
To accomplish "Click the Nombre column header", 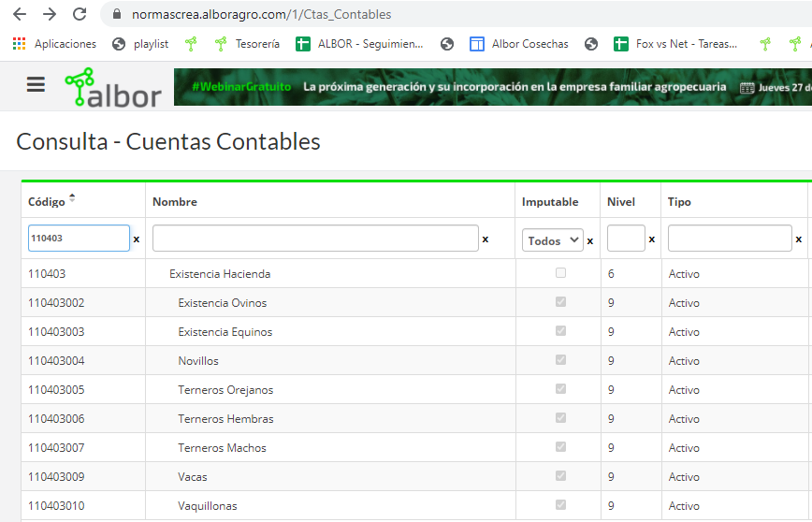I will pyautogui.click(x=175, y=201).
